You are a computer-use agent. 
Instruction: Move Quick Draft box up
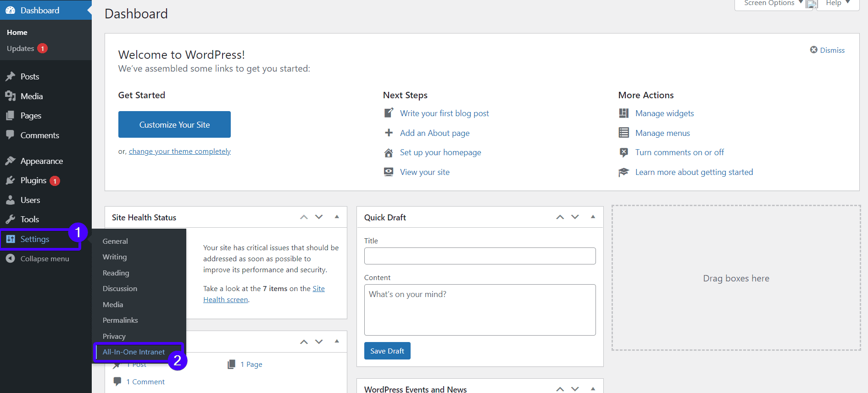[560, 217]
